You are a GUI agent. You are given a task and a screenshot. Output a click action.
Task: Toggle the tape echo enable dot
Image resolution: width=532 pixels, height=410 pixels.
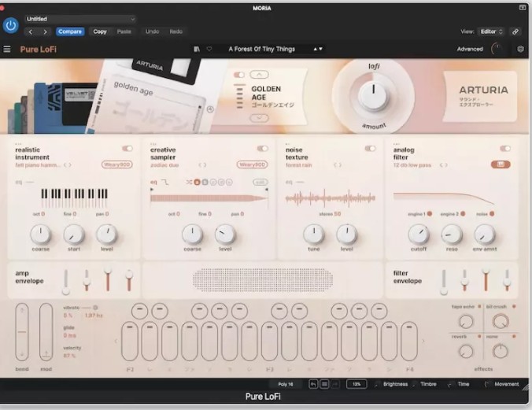click(479, 306)
